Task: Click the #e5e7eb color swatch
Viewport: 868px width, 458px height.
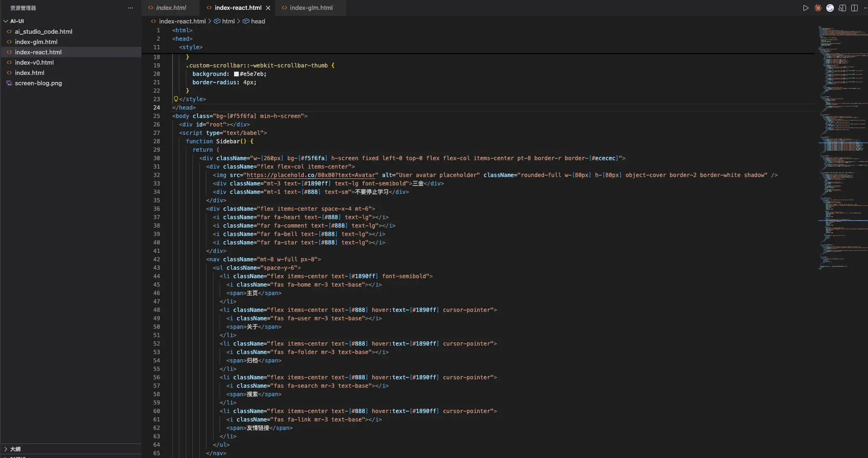Action: tap(236, 74)
